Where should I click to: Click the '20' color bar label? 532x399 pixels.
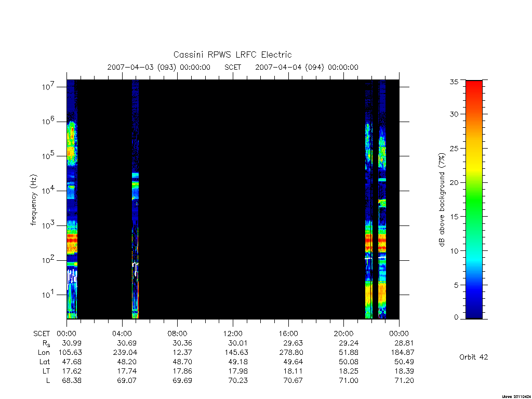tap(454, 182)
